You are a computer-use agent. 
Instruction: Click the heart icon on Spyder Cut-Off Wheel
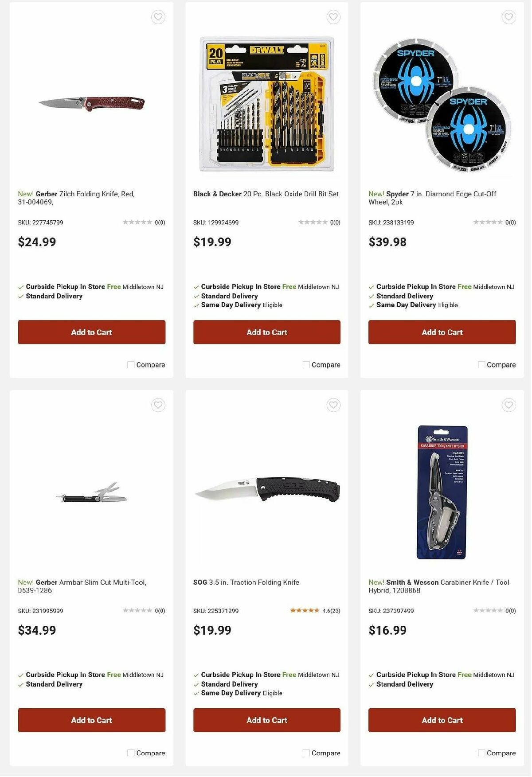click(508, 17)
